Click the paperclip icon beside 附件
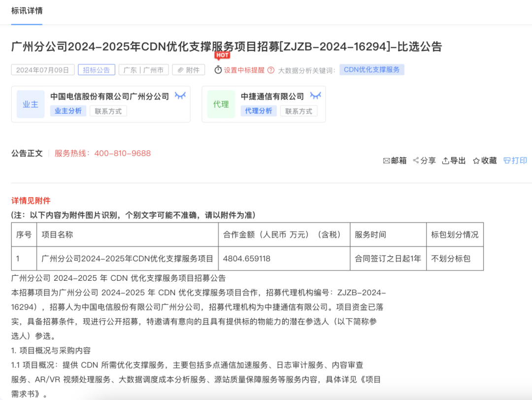The width and height of the screenshot is (532, 400). pos(180,70)
